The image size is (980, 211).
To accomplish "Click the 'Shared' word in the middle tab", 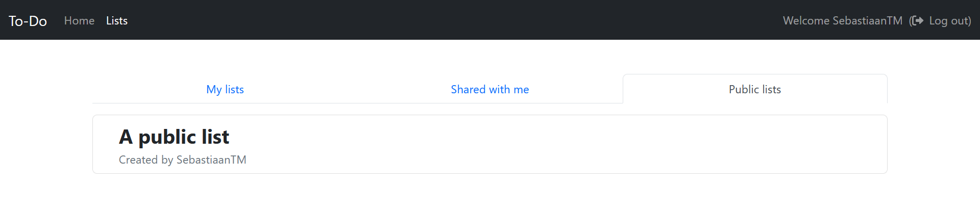I will (x=468, y=90).
